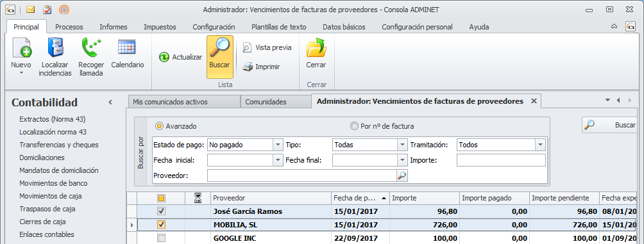
Task: Open Cierres de caja
Action: point(43,222)
